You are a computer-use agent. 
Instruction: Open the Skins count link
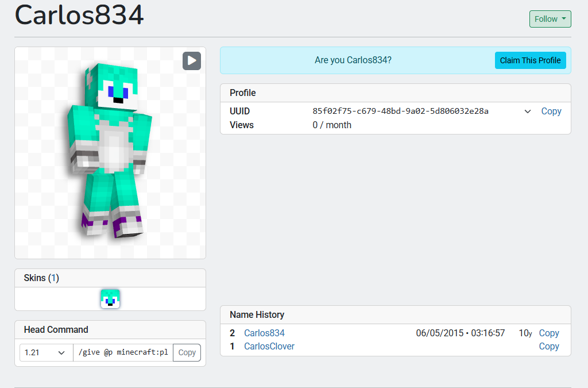[x=53, y=278]
